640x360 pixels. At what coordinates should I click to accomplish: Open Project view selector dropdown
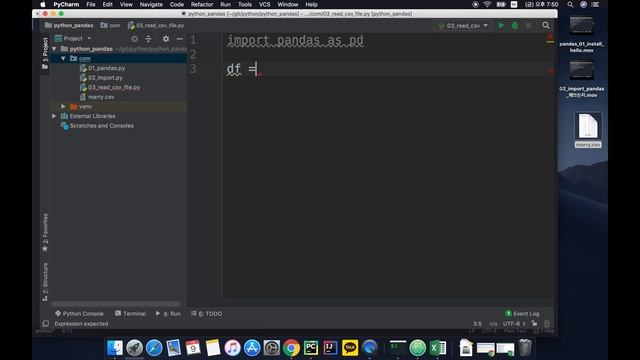(x=73, y=38)
